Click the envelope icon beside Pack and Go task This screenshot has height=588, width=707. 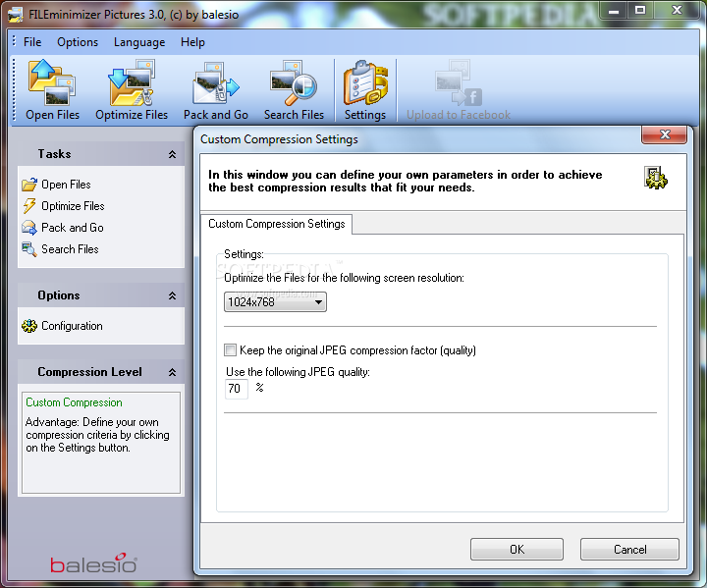tap(29, 228)
